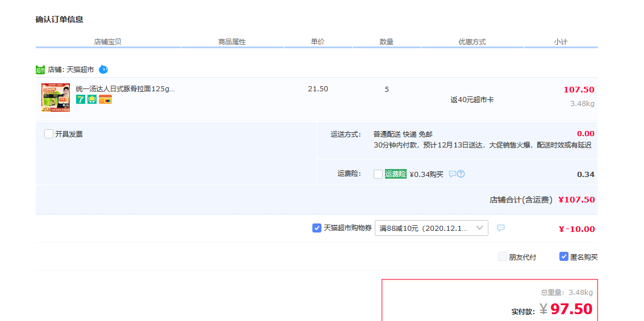Uncheck the 天猫超市购物券 coupon checkbox
Image resolution: width=644 pixels, height=321 pixels.
317,228
